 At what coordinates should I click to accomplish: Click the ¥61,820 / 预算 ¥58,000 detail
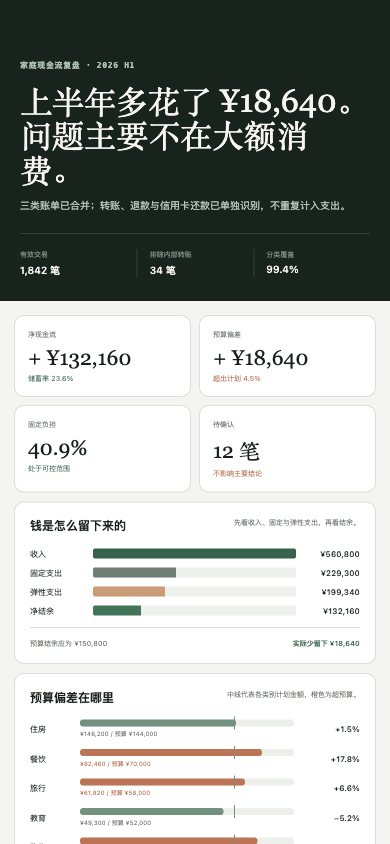[115, 793]
